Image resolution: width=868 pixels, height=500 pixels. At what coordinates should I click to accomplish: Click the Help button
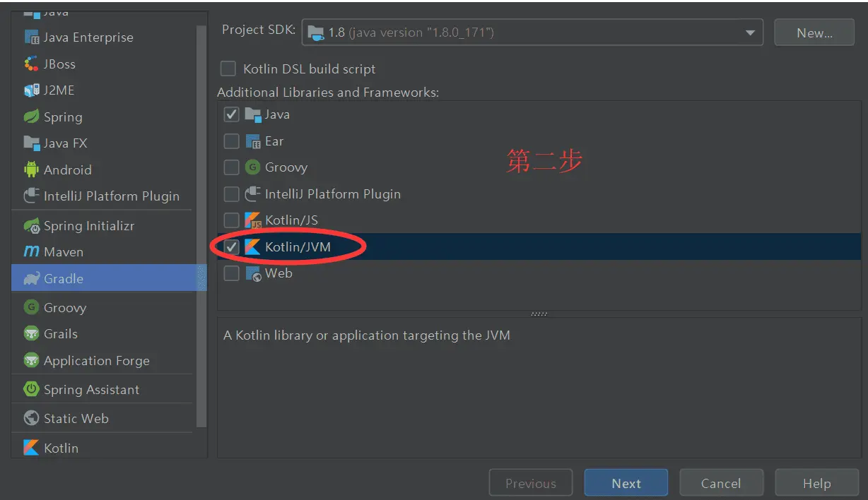click(x=816, y=483)
